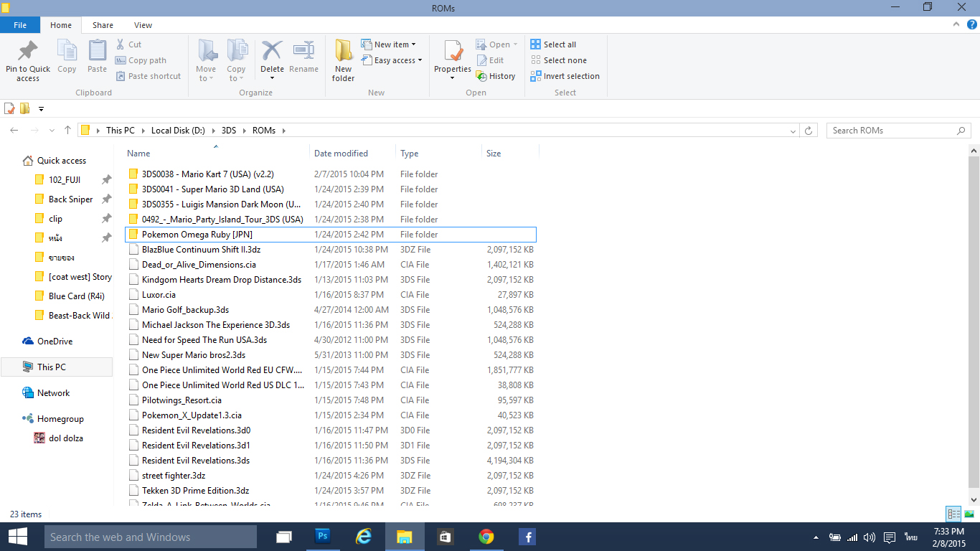Click This PC in address breadcrumb
The height and width of the screenshot is (551, 980).
(x=121, y=131)
